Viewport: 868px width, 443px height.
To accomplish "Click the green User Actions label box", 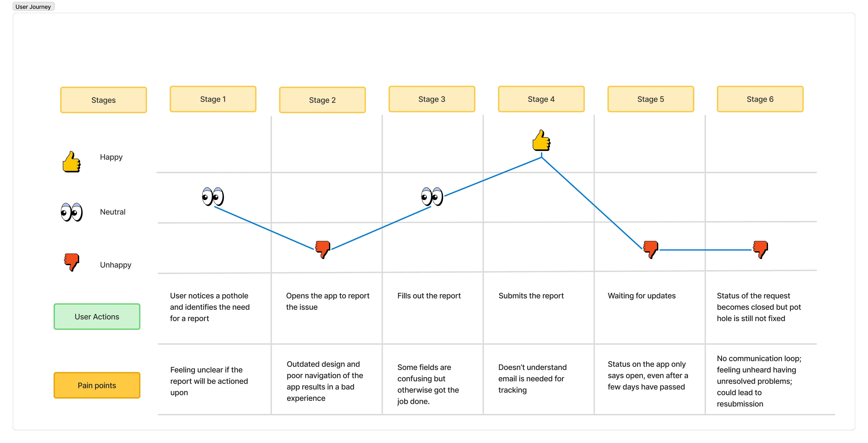I will pyautogui.click(x=97, y=317).
